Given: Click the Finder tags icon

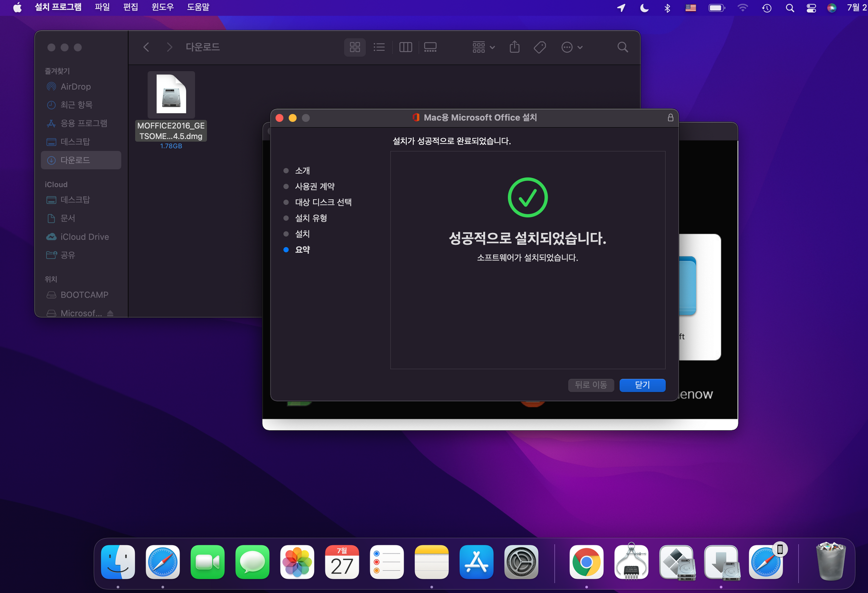Looking at the screenshot, I should tap(540, 47).
